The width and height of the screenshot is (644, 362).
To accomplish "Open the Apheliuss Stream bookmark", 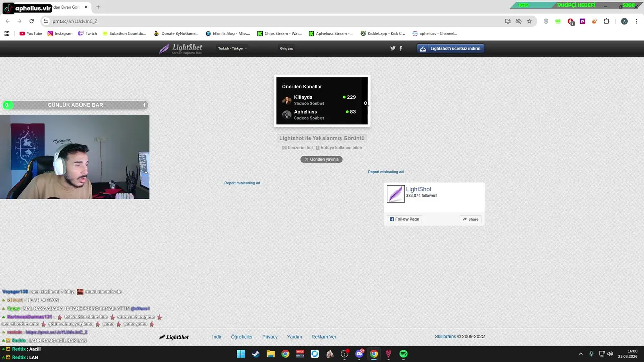I will [x=331, y=34].
